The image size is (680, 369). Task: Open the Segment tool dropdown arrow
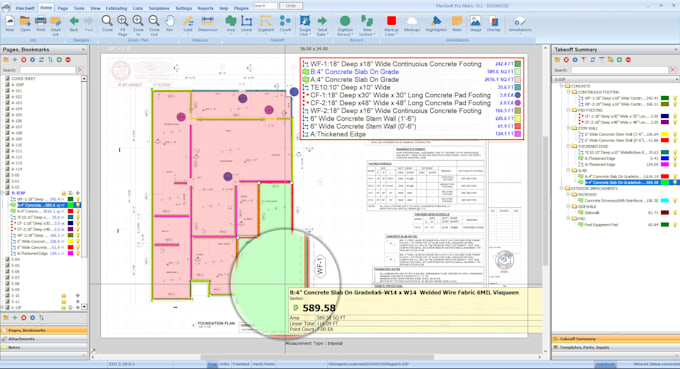pyautogui.click(x=266, y=34)
